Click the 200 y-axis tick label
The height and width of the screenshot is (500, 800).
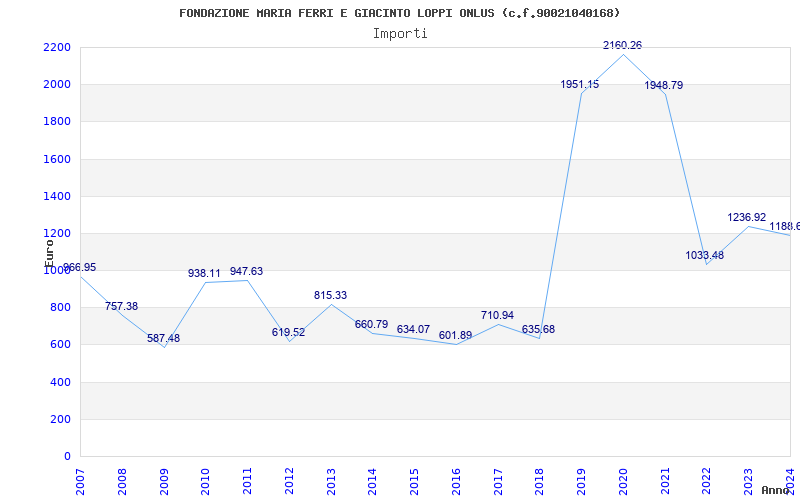coord(61,419)
